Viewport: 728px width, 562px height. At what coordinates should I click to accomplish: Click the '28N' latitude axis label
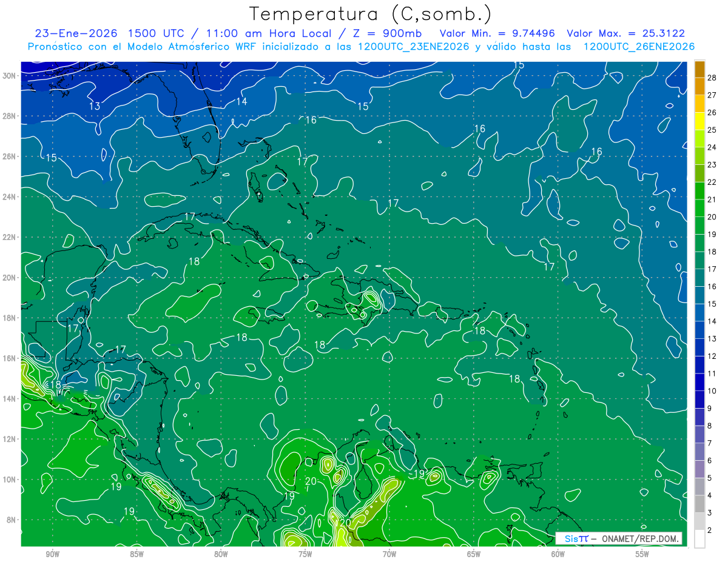10,116
